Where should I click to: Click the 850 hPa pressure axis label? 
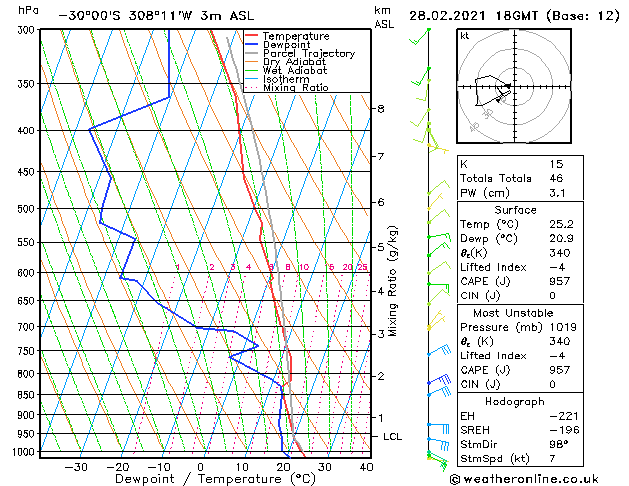(26, 395)
